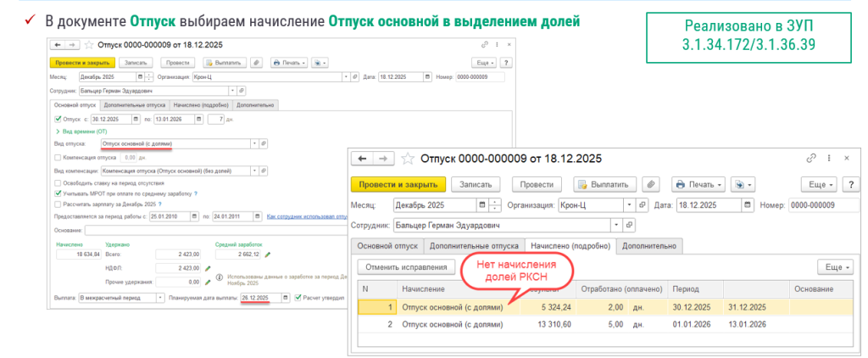Click help question mark button in front window
868x358 pixels.
coord(849,184)
